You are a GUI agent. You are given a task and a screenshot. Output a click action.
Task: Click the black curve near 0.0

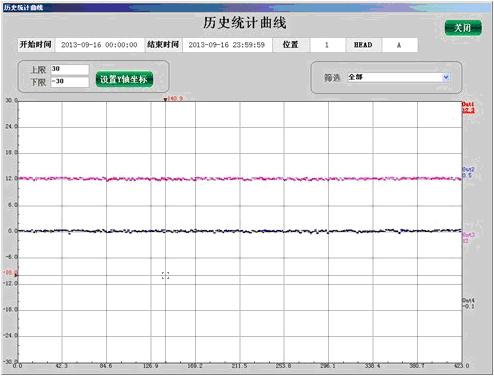[x=240, y=231]
